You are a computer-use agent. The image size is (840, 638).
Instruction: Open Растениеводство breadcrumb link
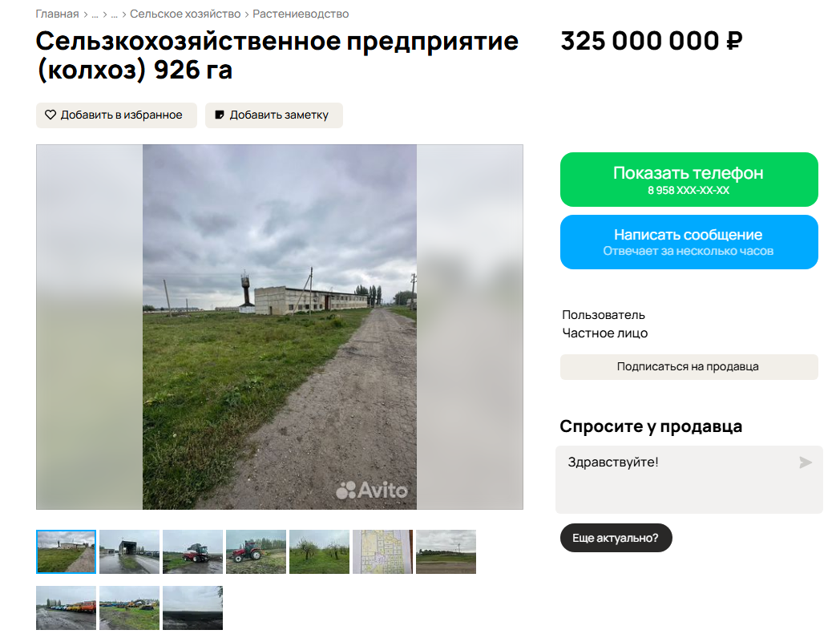(x=301, y=14)
